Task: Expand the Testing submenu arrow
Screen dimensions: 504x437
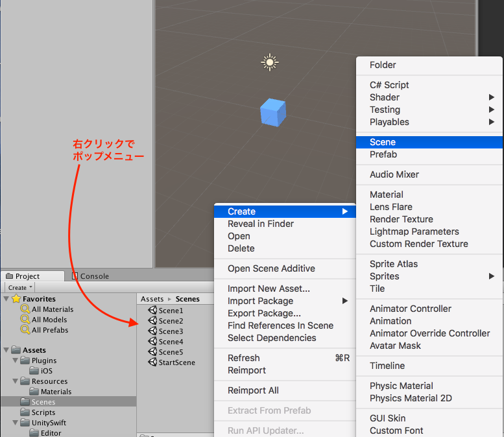Action: [492, 110]
